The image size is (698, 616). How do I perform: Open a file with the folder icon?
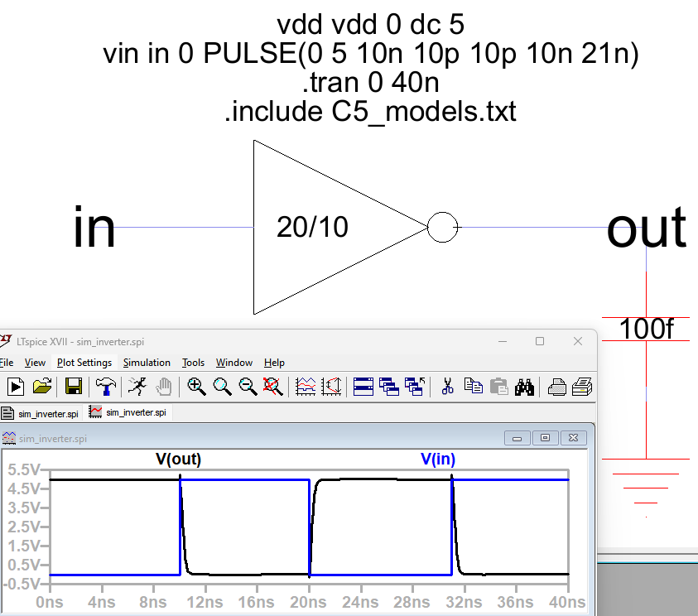pos(42,386)
